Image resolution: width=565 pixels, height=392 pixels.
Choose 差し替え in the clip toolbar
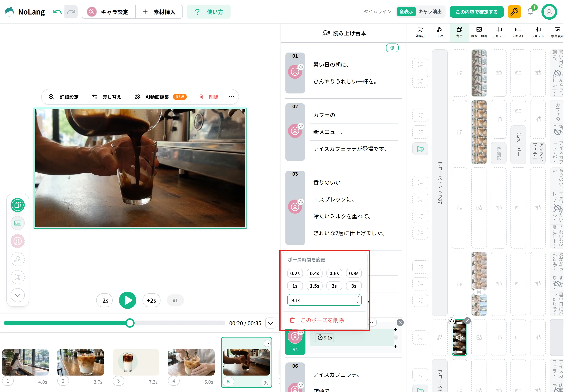(x=107, y=97)
